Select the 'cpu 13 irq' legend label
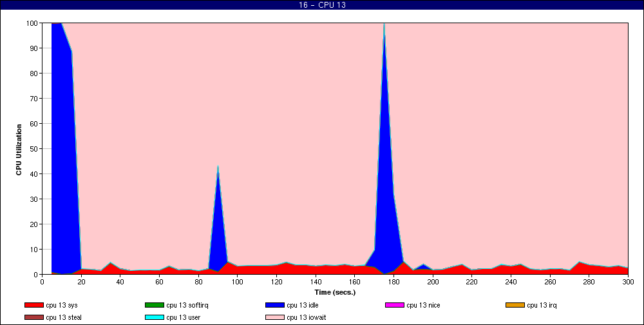Screen dimensions: 644x325 (542, 305)
